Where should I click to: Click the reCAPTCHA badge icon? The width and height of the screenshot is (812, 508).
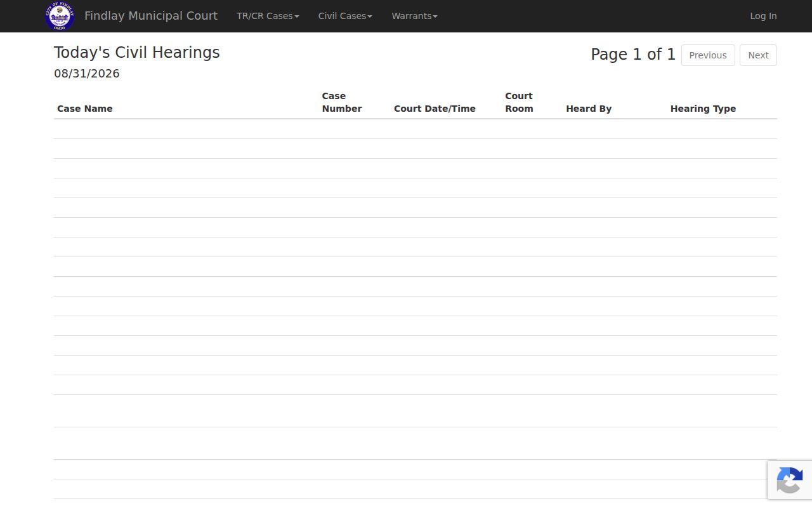[x=790, y=481]
